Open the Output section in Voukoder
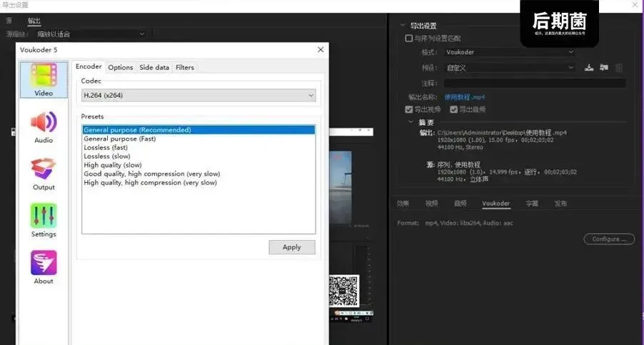644x345 pixels. point(44,174)
